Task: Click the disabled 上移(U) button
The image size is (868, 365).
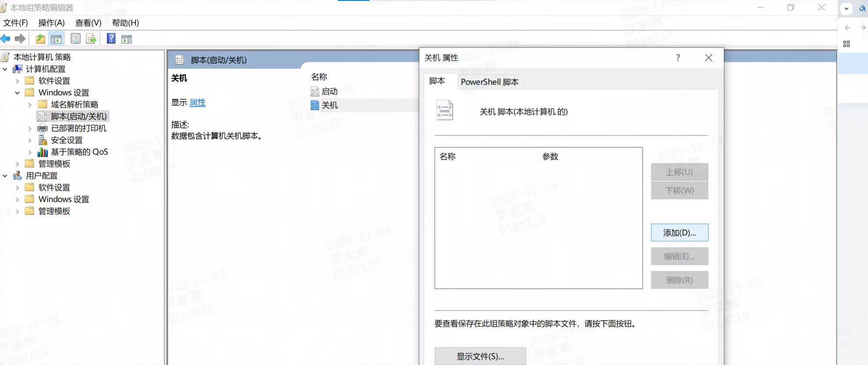Action: (x=679, y=172)
